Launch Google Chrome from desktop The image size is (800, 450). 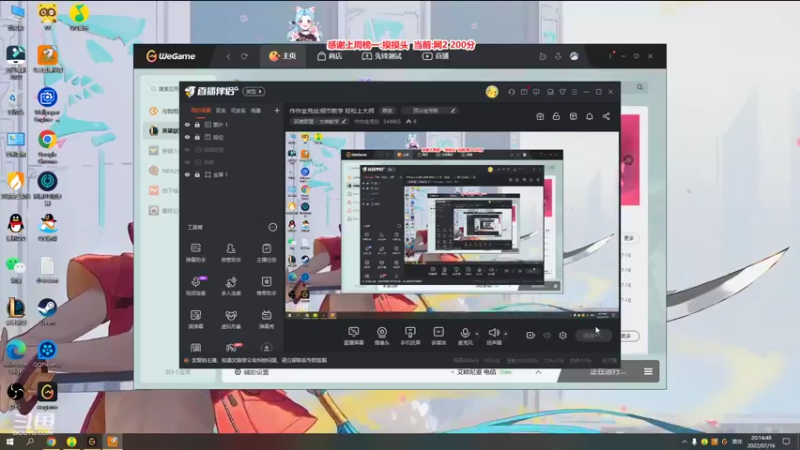pyautogui.click(x=47, y=146)
